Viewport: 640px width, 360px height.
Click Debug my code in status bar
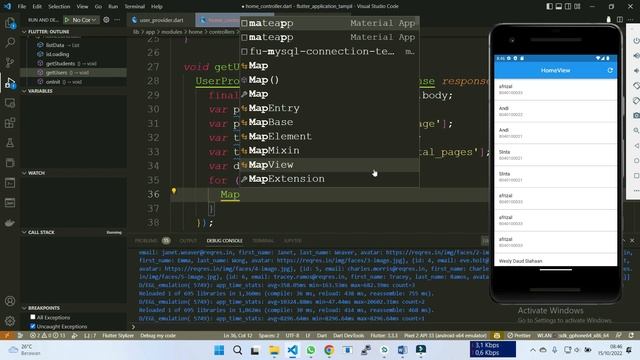click(158, 336)
